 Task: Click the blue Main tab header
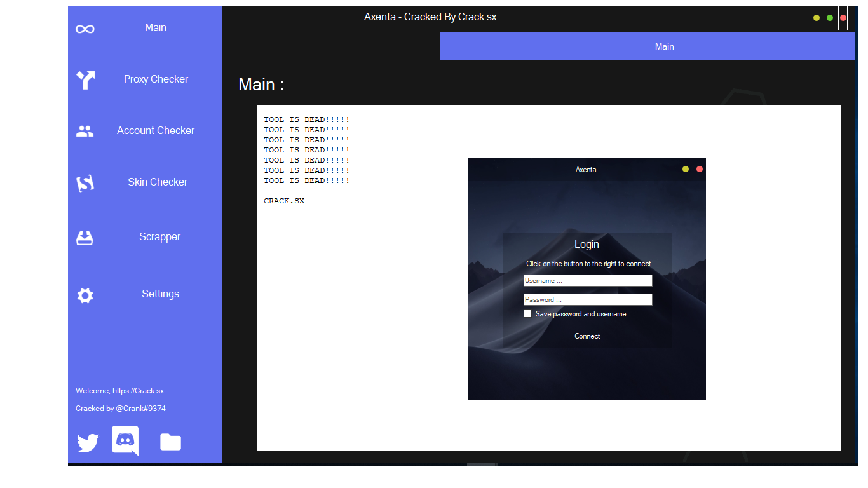coord(648,46)
